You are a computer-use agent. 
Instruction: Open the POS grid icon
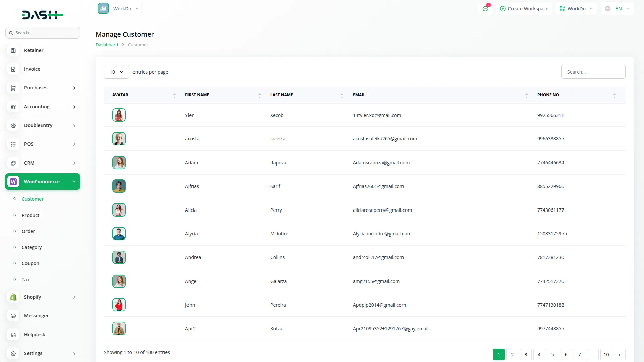pos(13,144)
